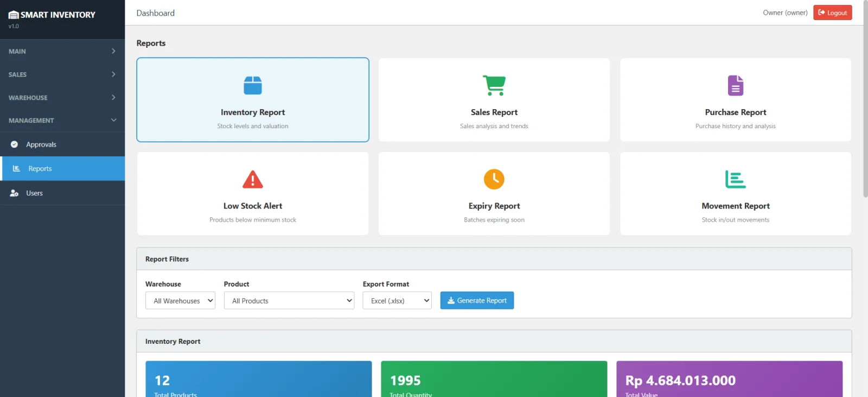Screen dimensions: 868x397
Task: Expand the MAIN sidebar section
Action: click(62, 51)
